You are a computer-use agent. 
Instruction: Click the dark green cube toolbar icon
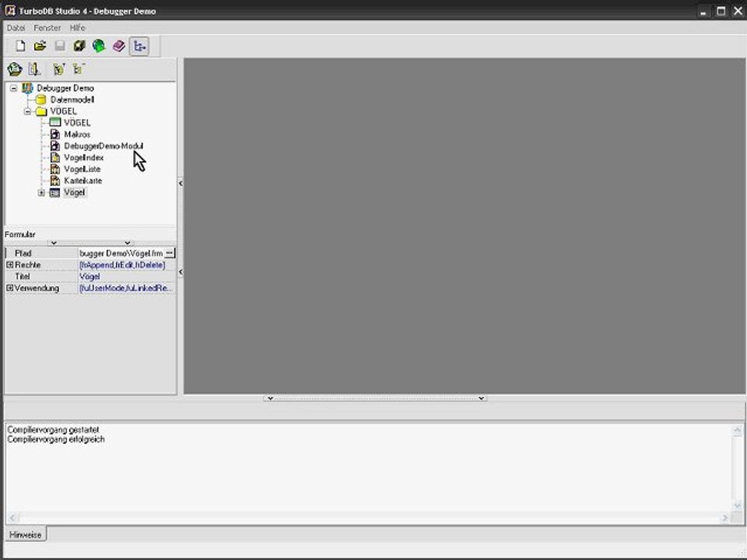(x=79, y=46)
